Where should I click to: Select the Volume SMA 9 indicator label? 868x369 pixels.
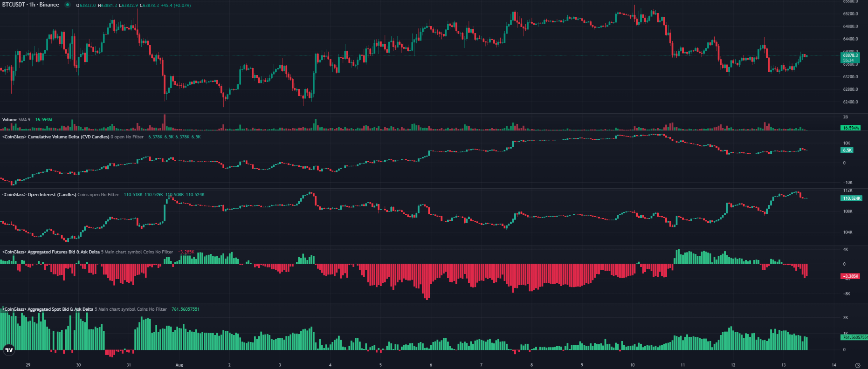click(16, 120)
